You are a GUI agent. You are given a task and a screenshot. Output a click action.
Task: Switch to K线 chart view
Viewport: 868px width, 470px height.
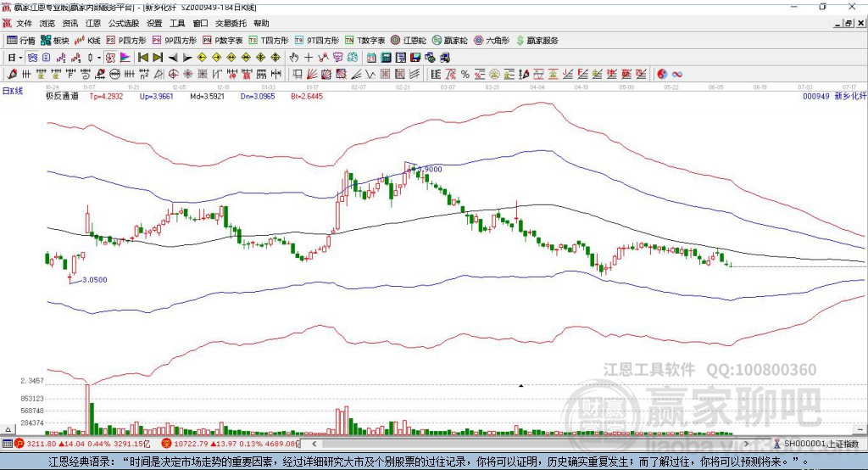[x=87, y=41]
